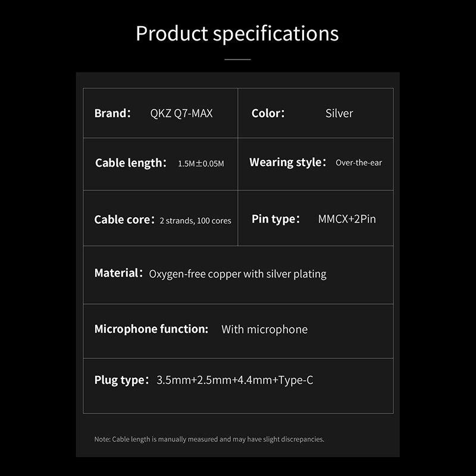This screenshot has width=476, height=476.
Task: Click the "Color:" label
Action: pos(268,113)
